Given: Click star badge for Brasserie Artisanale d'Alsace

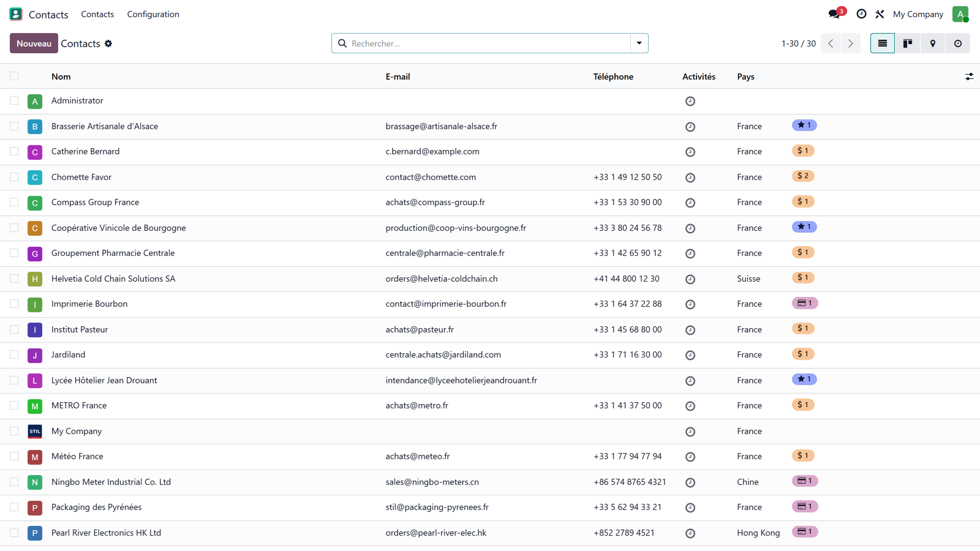Looking at the screenshot, I should pyautogui.click(x=804, y=125).
